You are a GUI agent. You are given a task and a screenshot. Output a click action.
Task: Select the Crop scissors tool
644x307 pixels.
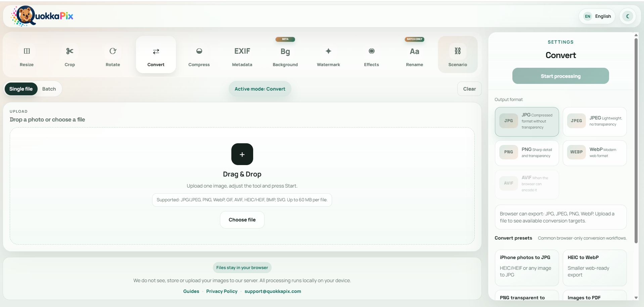[x=70, y=55]
